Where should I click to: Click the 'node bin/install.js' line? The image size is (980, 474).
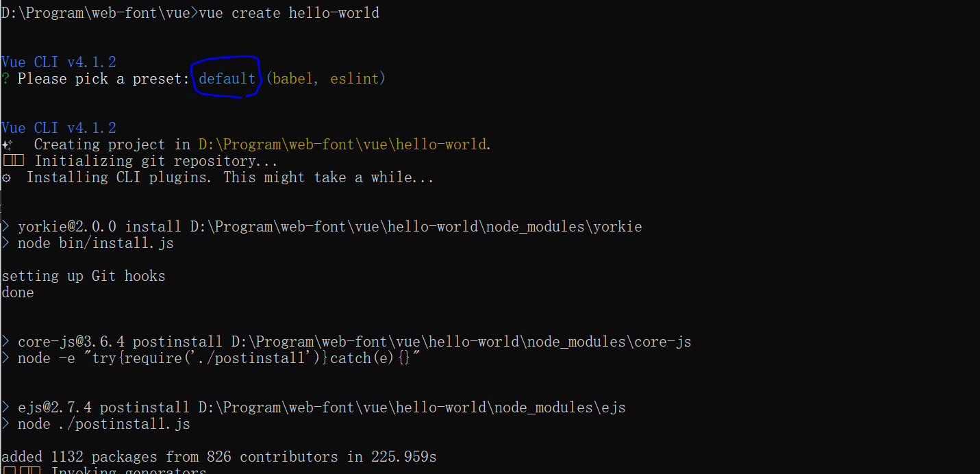(88, 243)
